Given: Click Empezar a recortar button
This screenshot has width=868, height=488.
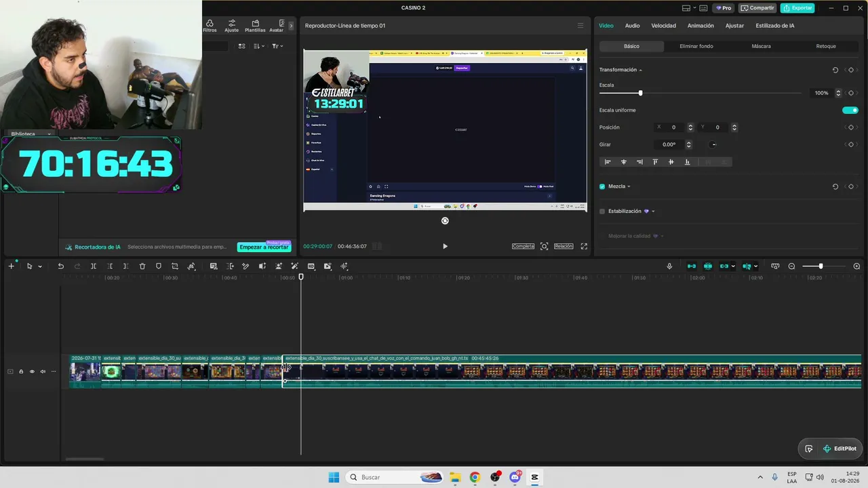Looking at the screenshot, I should pyautogui.click(x=264, y=247).
